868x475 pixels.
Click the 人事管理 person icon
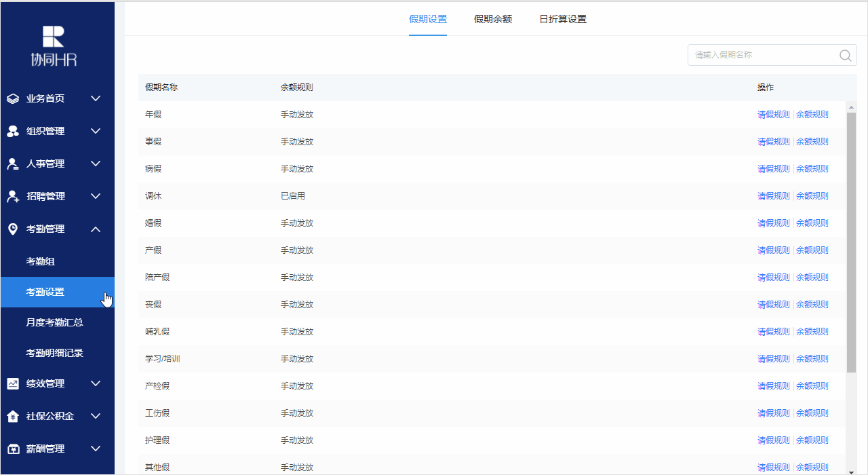(x=13, y=164)
